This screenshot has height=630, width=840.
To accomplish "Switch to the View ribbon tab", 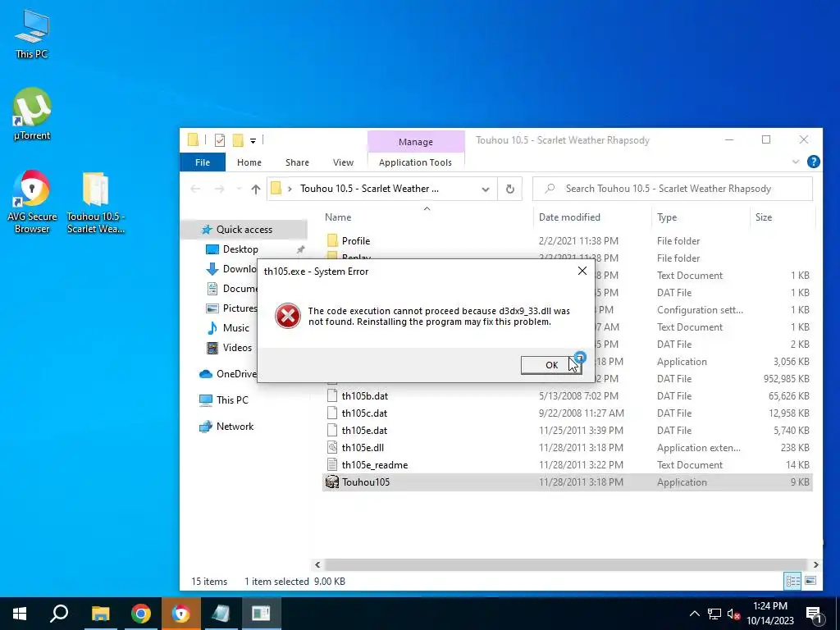I will 343,162.
